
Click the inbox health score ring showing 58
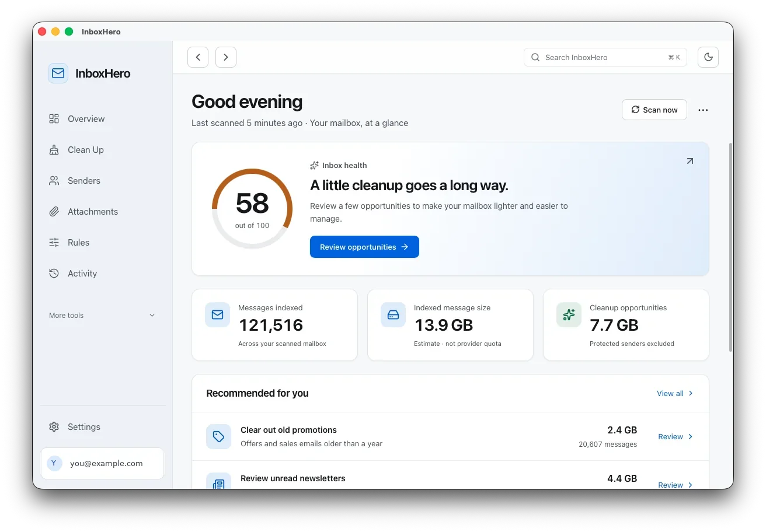click(252, 209)
